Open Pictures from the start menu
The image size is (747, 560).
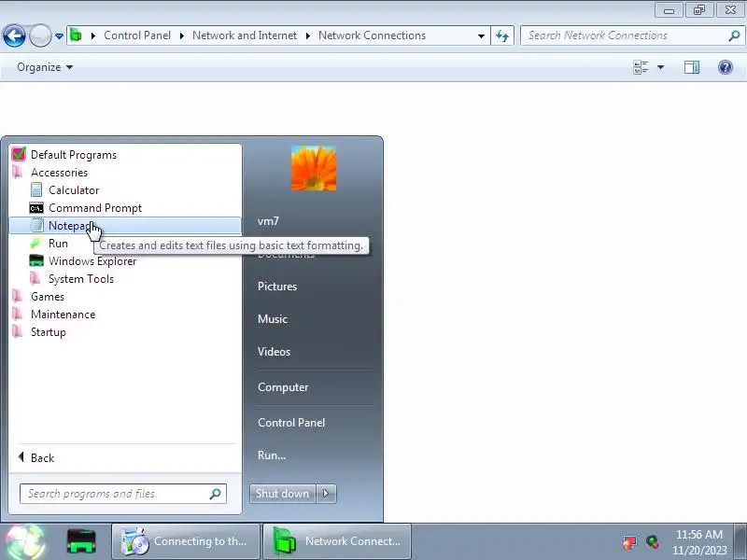point(277,287)
